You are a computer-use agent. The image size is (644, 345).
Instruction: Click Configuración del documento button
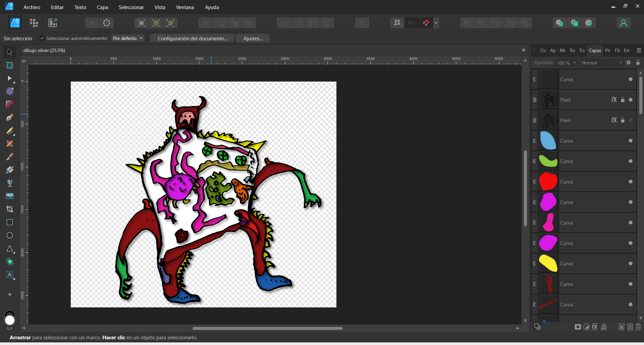click(193, 38)
